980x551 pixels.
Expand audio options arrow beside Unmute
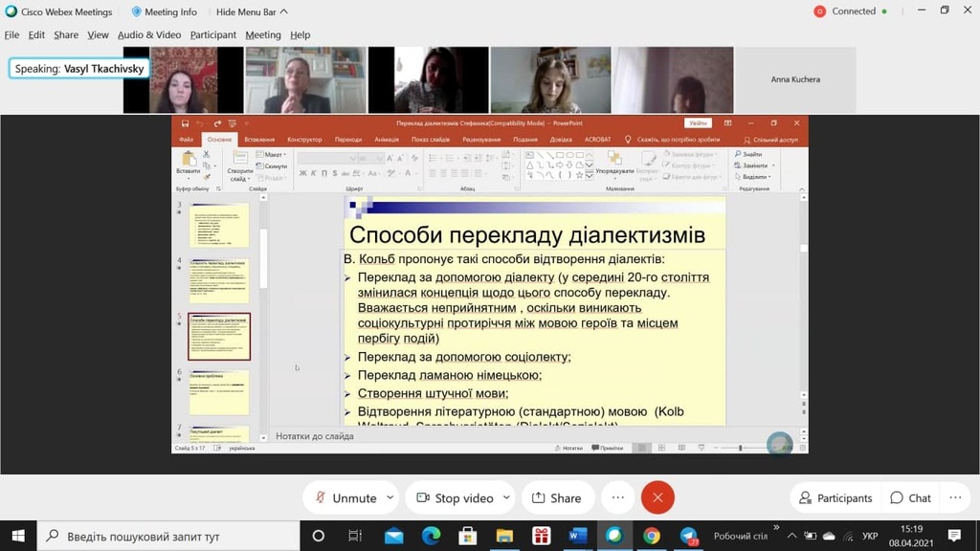(x=390, y=497)
